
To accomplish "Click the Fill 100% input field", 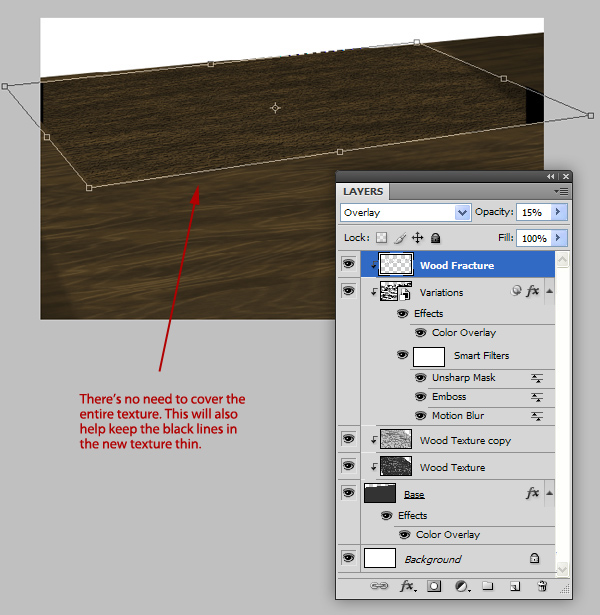I will 534,238.
